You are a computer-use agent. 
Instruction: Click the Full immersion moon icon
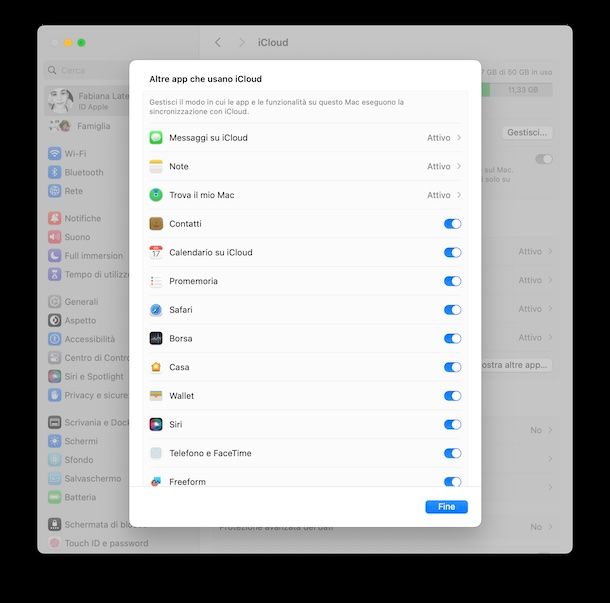(x=54, y=256)
